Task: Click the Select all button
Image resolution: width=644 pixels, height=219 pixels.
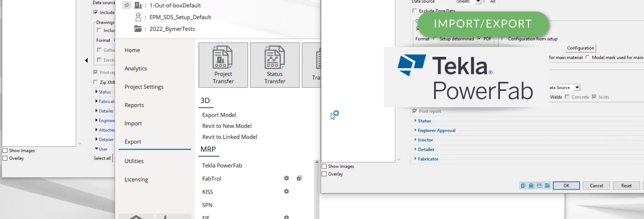Action: [102, 158]
